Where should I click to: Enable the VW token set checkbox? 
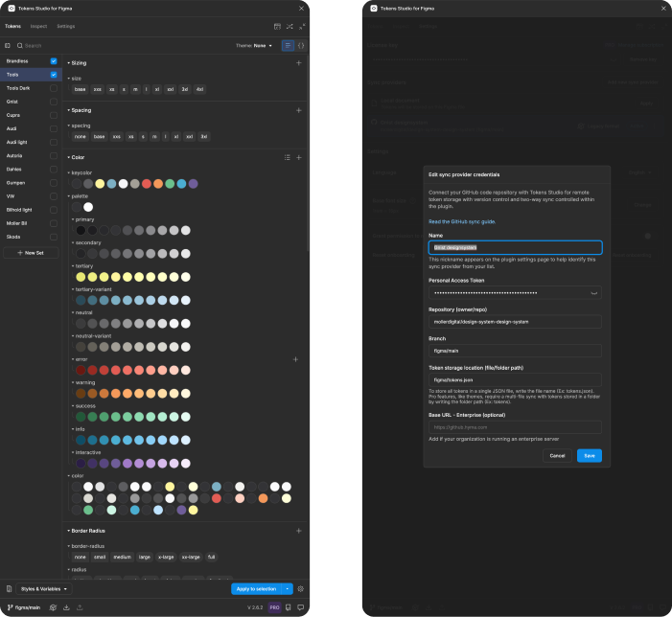(54, 196)
